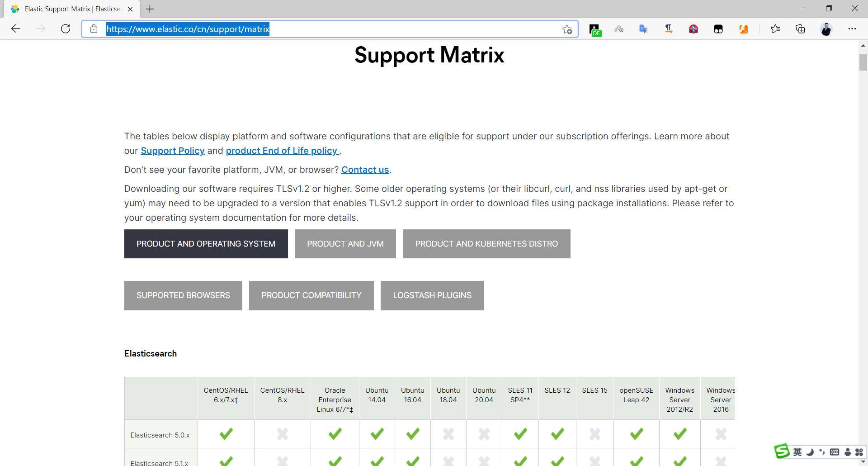This screenshot has width=868, height=466.
Task: Follow the Contact us link
Action: pyautogui.click(x=365, y=170)
